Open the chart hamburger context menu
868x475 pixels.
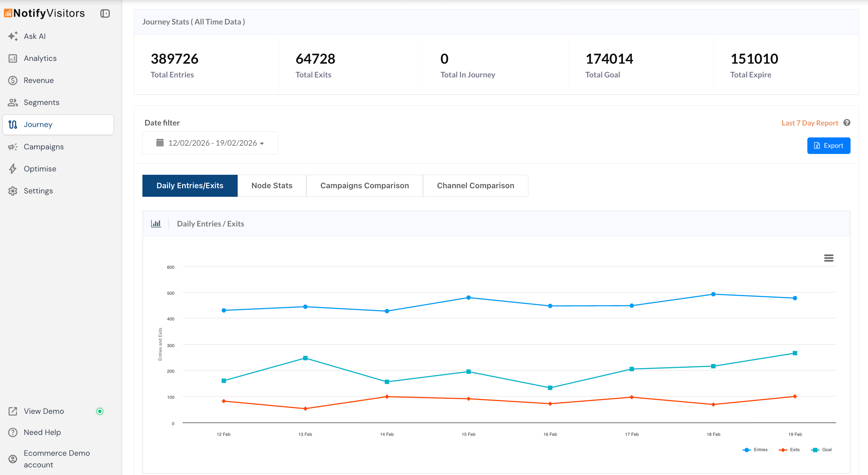pyautogui.click(x=828, y=258)
